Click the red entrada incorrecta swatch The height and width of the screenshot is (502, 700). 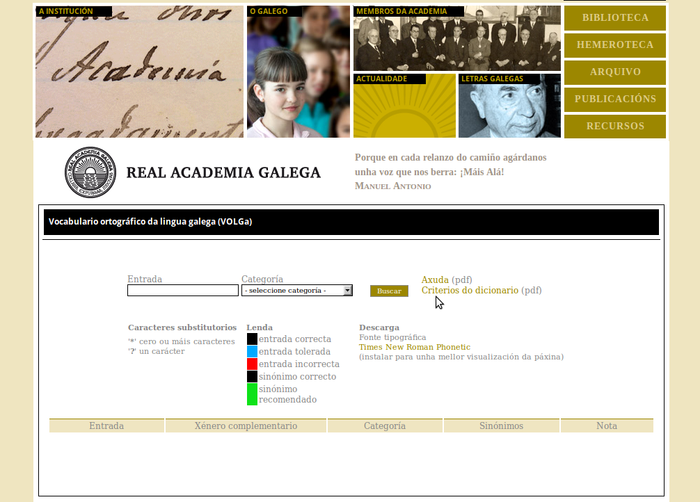click(x=252, y=364)
